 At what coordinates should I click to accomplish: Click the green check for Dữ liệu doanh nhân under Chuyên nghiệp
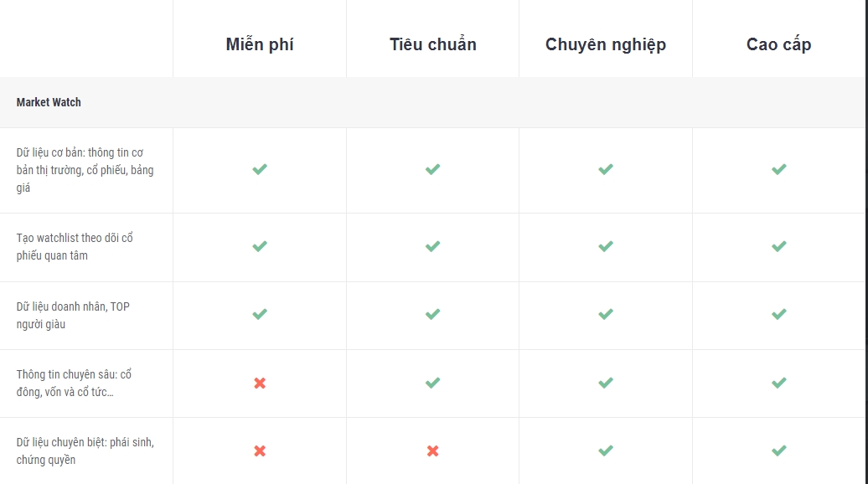click(606, 314)
